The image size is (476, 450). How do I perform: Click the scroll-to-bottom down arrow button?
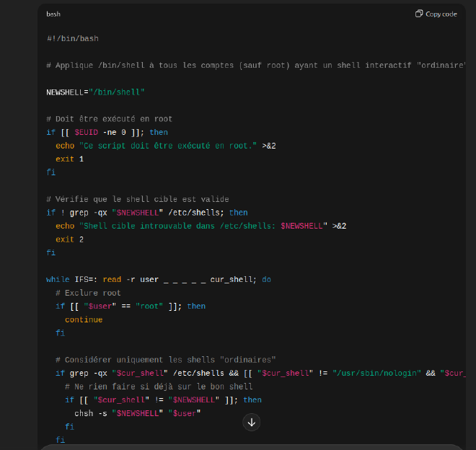click(x=251, y=423)
